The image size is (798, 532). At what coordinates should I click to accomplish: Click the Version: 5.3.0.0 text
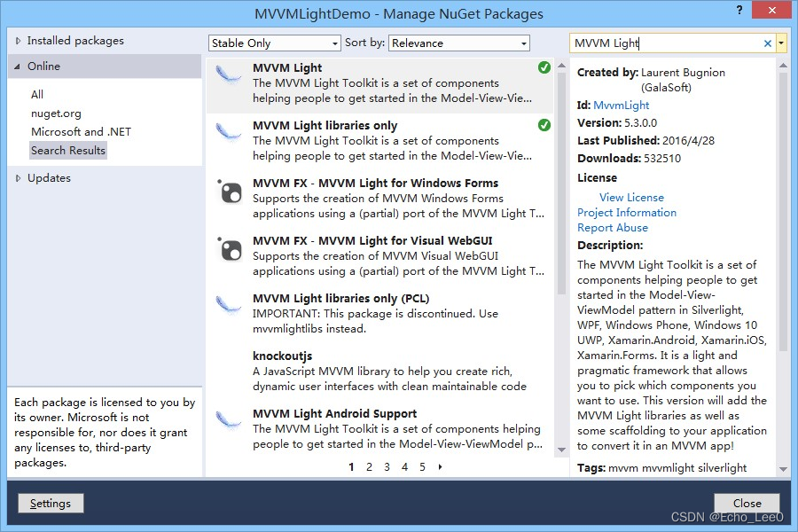(617, 123)
